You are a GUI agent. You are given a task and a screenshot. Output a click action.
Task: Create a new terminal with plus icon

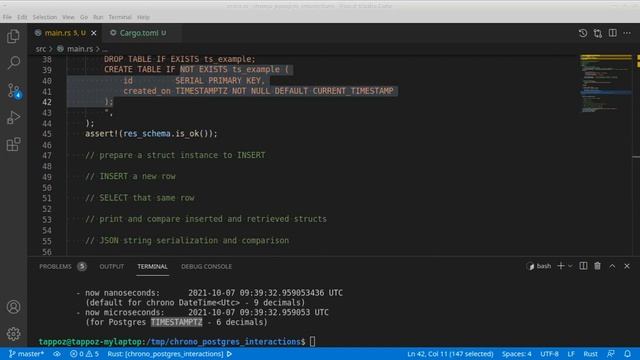560,266
